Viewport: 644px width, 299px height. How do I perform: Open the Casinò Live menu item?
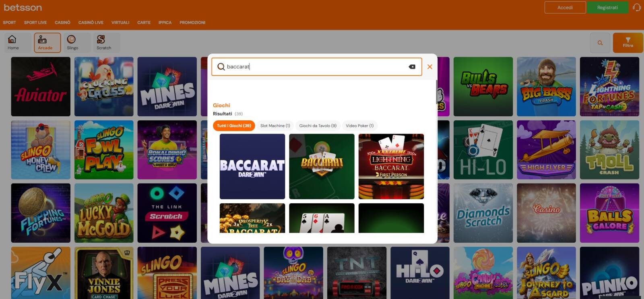click(x=91, y=23)
